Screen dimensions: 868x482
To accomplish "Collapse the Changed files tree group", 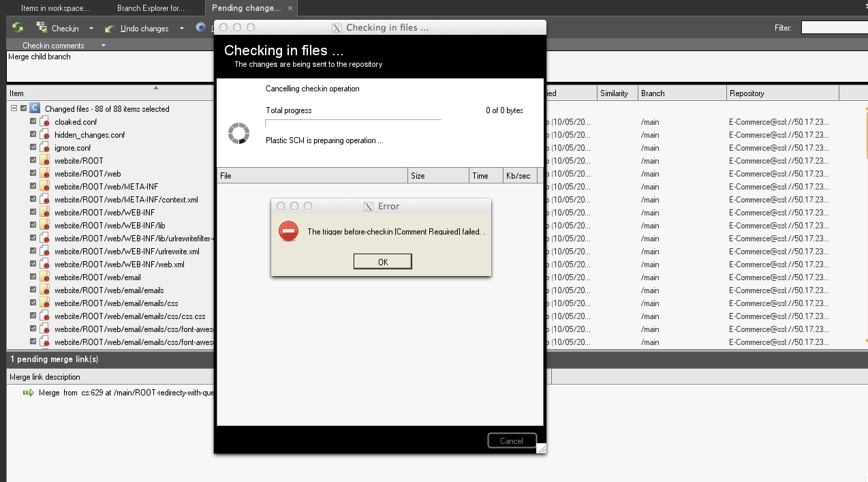I will click(x=14, y=108).
